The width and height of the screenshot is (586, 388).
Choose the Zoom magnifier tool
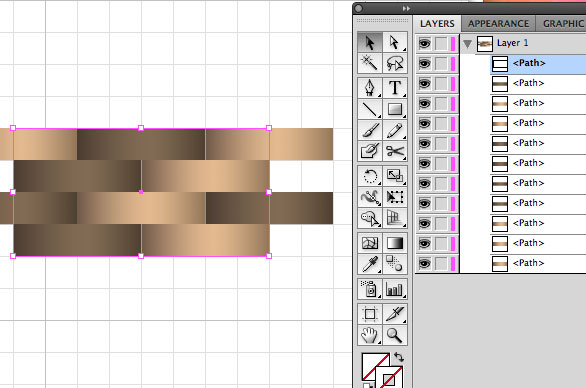click(x=394, y=335)
